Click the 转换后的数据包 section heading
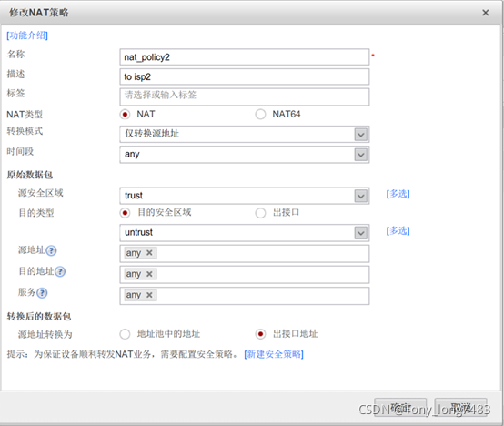Screen dimensions: 504x426 coord(39,317)
